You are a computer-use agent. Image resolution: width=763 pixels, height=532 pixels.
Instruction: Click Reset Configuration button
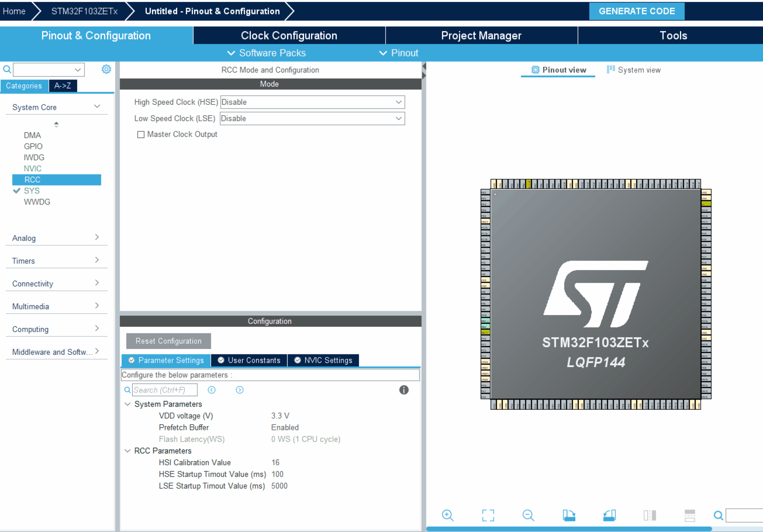point(169,341)
